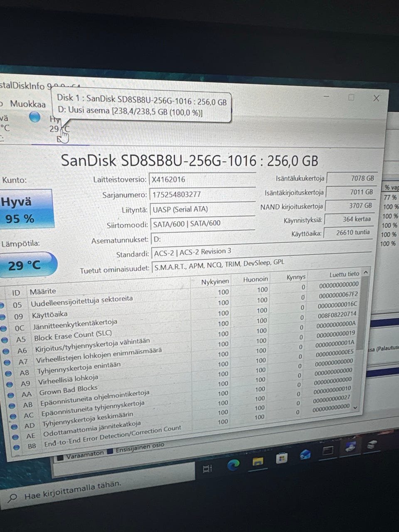Click the rightmost drive icon on the taskbar
The height and width of the screenshot is (532, 399).
(372, 444)
